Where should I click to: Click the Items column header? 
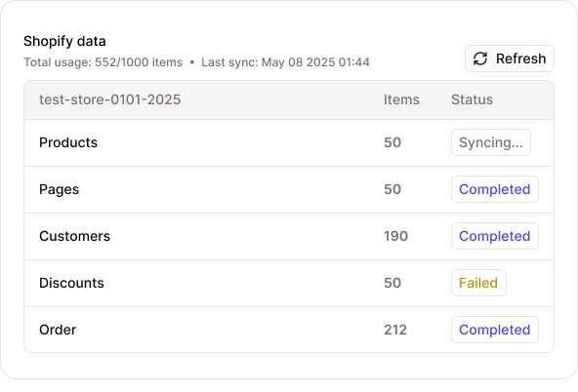401,99
